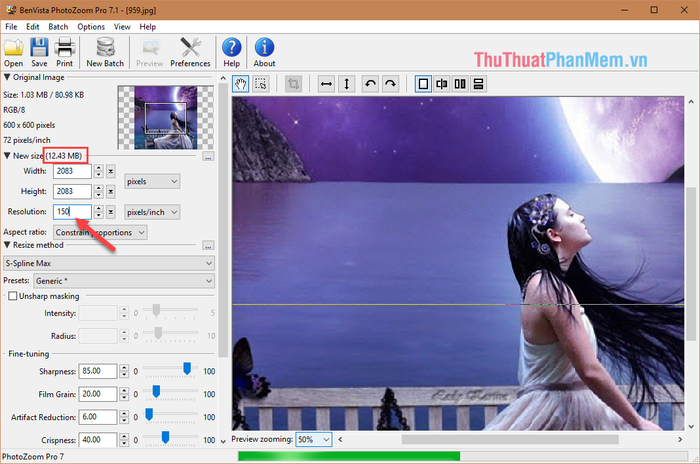Open the File menu
Viewport: 700px width, 464px height.
pyautogui.click(x=11, y=27)
